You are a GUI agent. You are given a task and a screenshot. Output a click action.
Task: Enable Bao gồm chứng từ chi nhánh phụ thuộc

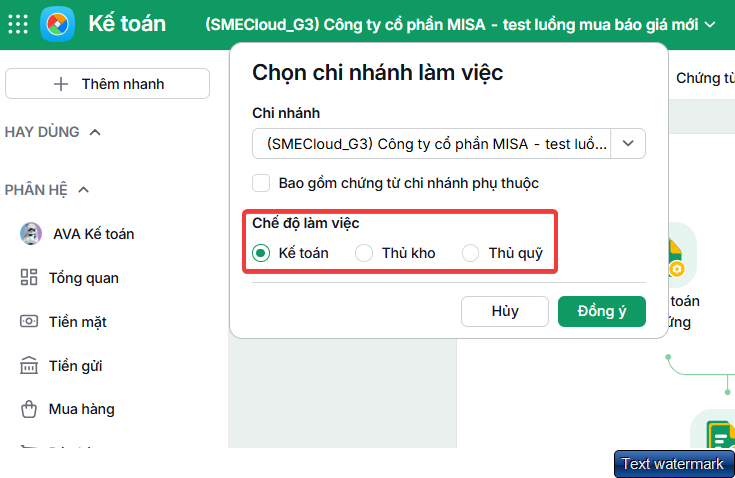point(261,183)
